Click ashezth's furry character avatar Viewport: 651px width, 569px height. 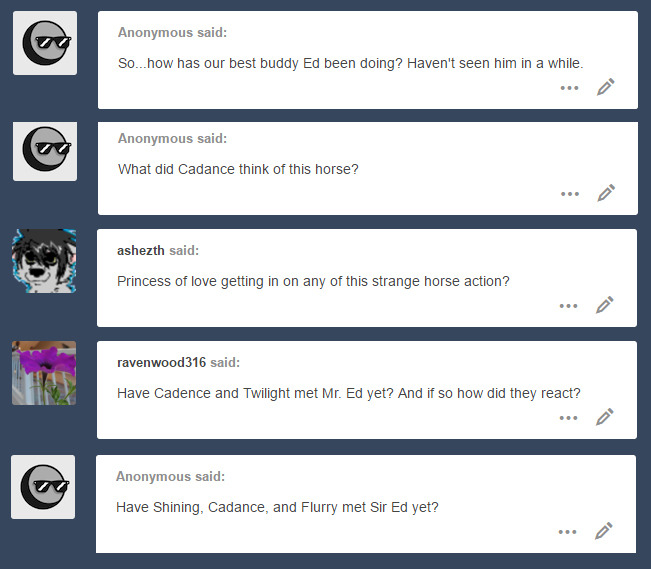(x=44, y=261)
